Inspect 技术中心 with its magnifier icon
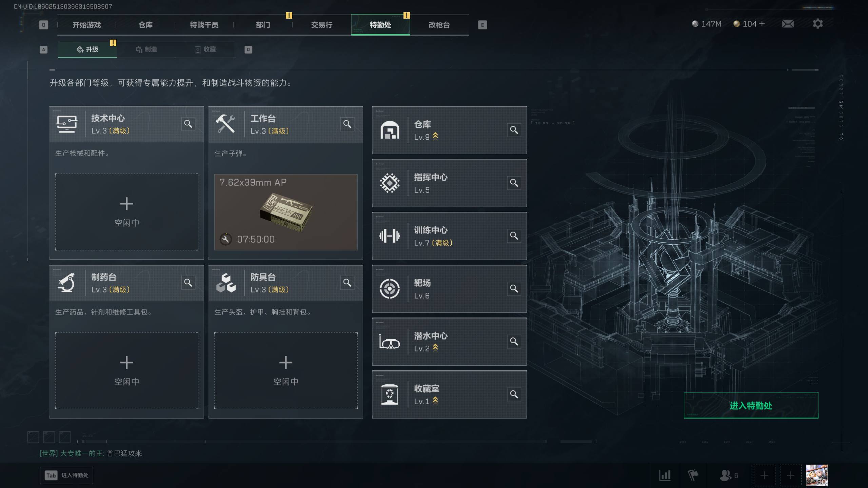 [188, 124]
